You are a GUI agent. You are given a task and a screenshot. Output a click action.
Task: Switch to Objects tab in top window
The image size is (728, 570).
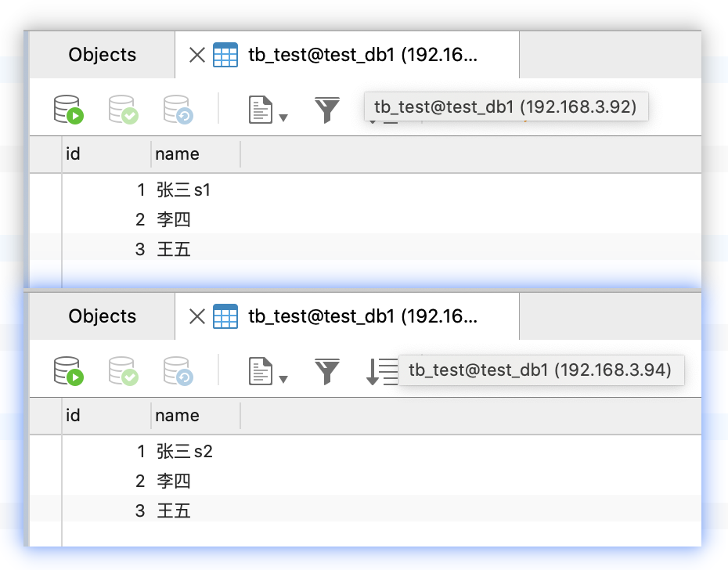pyautogui.click(x=102, y=55)
